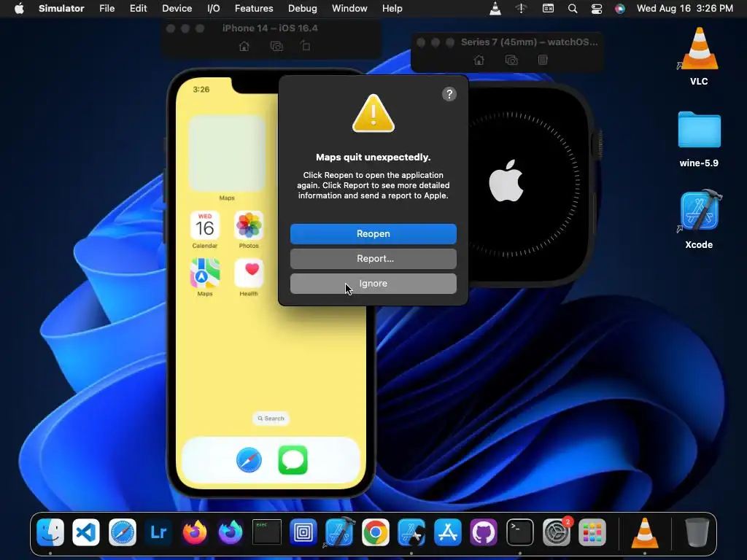Open the App Store from the Dock

click(448, 532)
